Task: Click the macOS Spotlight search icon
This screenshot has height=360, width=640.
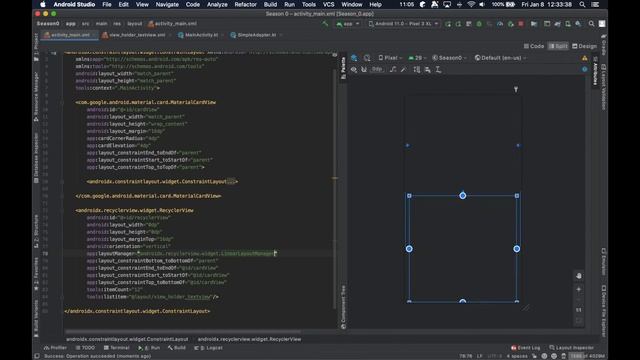Action: [x=582, y=4]
